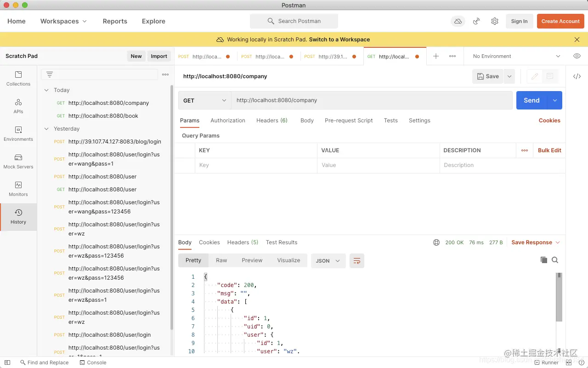Screen dimensions: 588x368
Task: Open the No Environment dropdown
Action: tap(516, 56)
